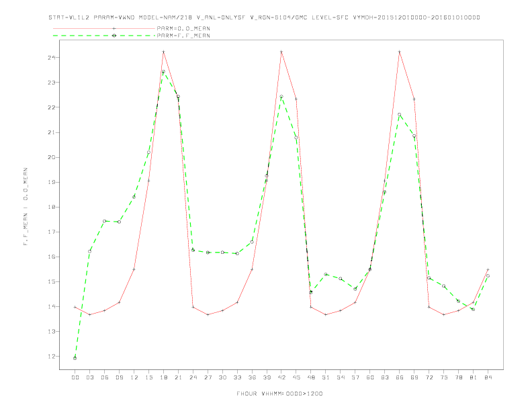Select the PARM=F.F_MEAN legend label

pos(183,36)
